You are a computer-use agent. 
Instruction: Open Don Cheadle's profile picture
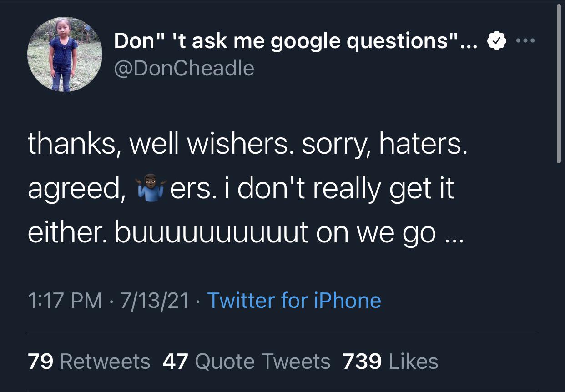[65, 54]
